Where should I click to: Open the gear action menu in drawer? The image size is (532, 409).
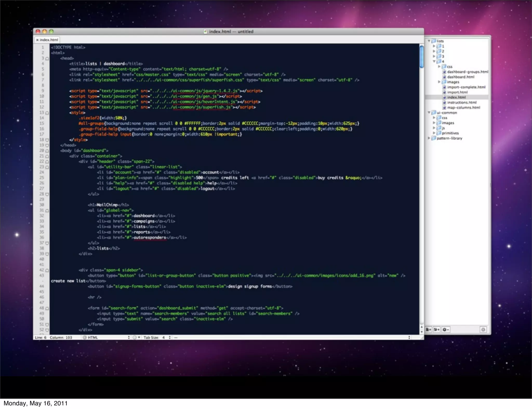(x=445, y=330)
